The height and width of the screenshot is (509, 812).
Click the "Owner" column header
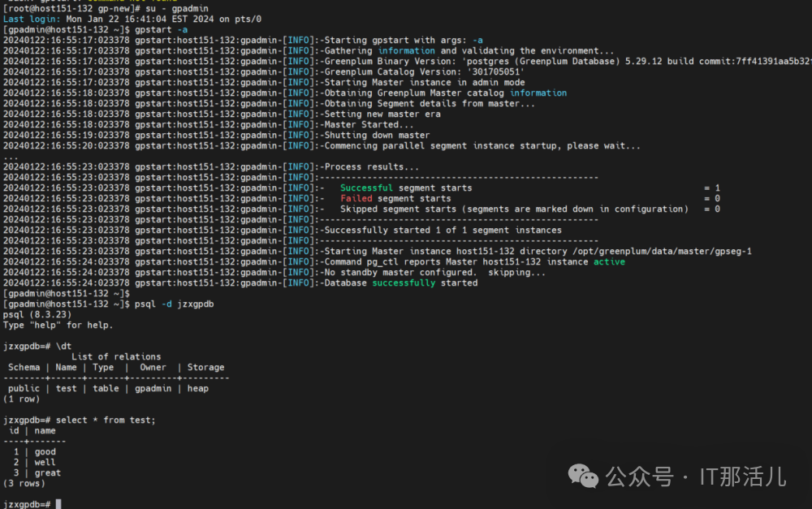coord(153,367)
